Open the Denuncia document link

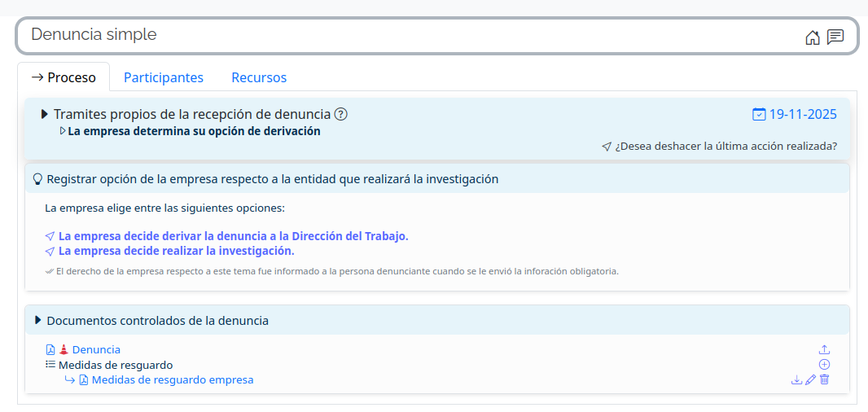click(x=96, y=349)
